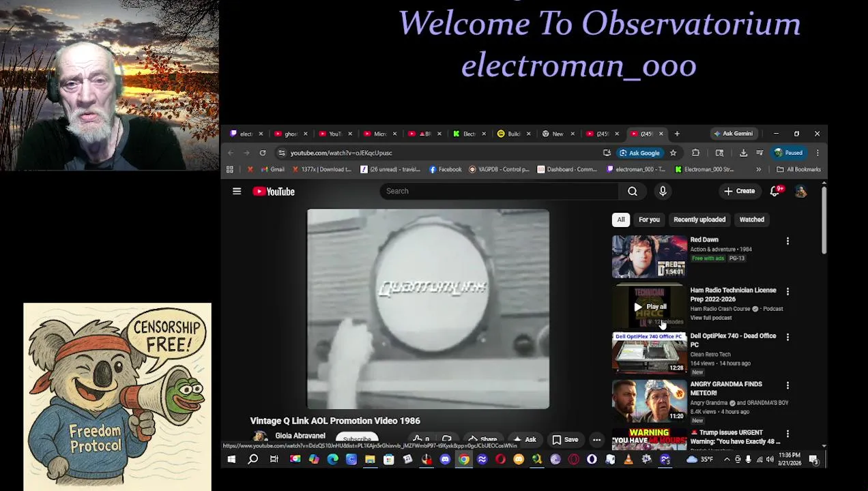Open the Gmail bookmark
Screen dimensions: 868x491
point(273,170)
